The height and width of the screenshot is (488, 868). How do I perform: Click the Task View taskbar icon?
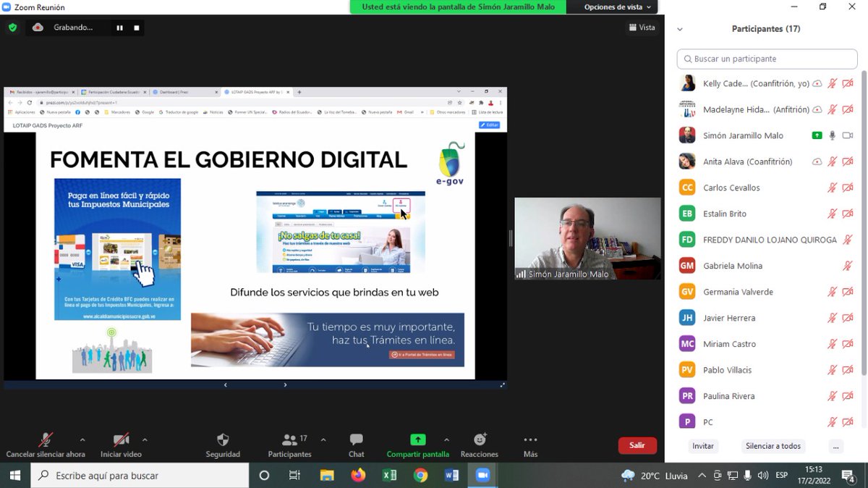[294, 476]
